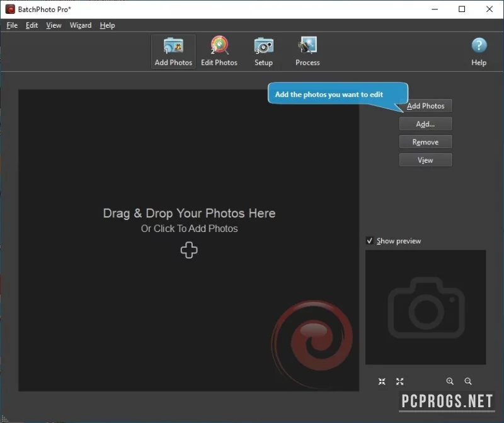504x423 pixels.
Task: Click the View button in side panel
Action: pos(426,160)
